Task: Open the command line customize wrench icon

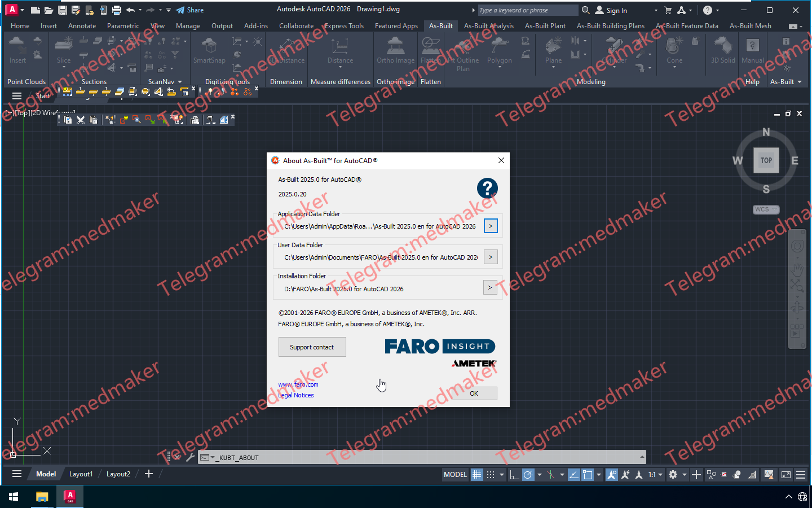Action: [x=190, y=457]
